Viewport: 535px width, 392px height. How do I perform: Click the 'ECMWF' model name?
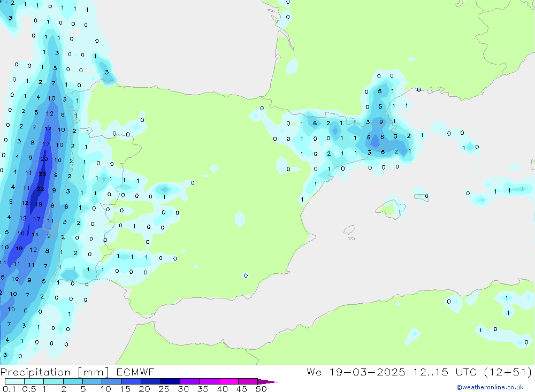[135, 372]
